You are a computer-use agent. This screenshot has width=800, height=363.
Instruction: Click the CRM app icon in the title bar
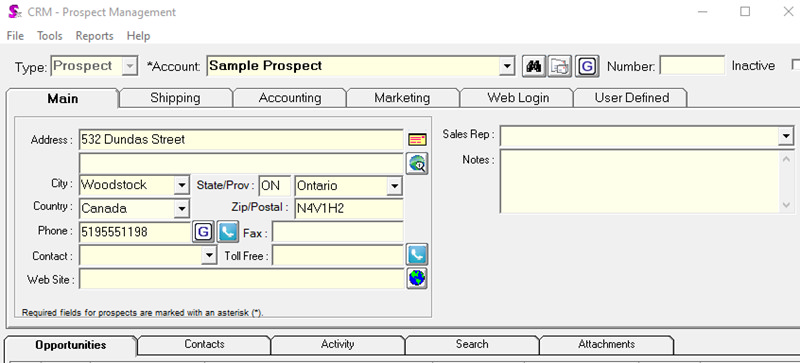14,12
